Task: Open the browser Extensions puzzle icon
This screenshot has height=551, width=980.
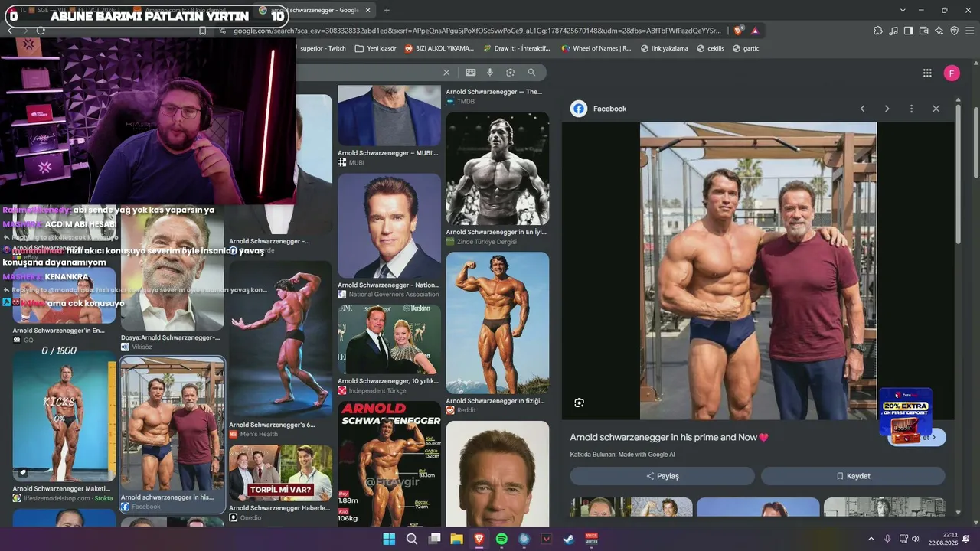Action: [878, 31]
